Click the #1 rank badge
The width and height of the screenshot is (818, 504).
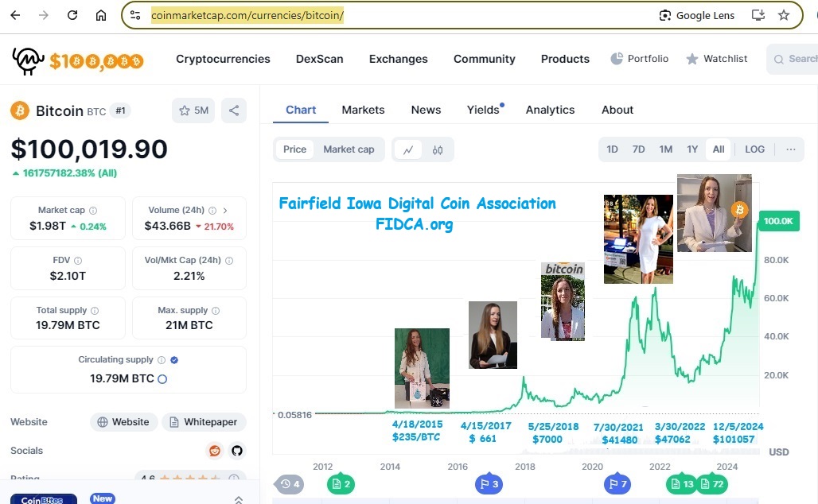(120, 110)
